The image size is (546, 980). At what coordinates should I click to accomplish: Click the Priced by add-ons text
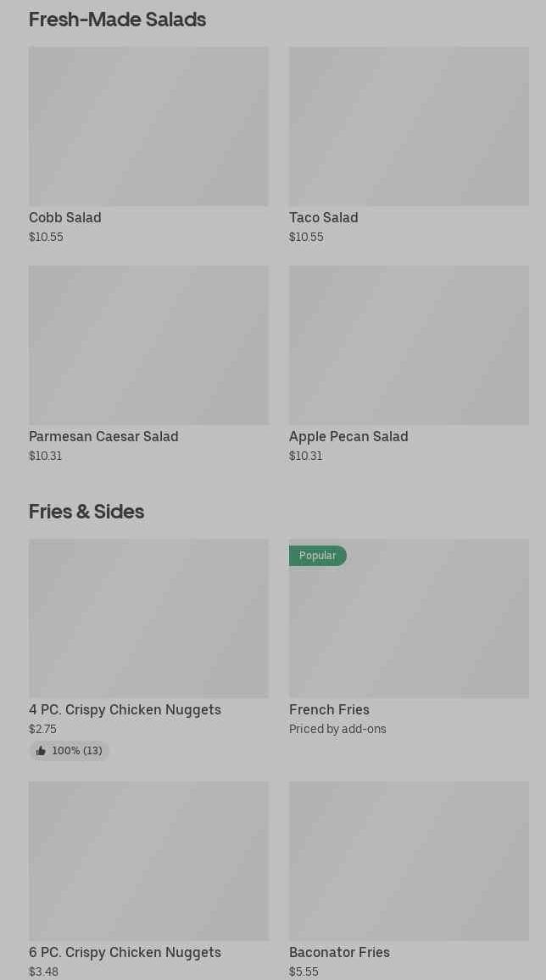click(337, 729)
